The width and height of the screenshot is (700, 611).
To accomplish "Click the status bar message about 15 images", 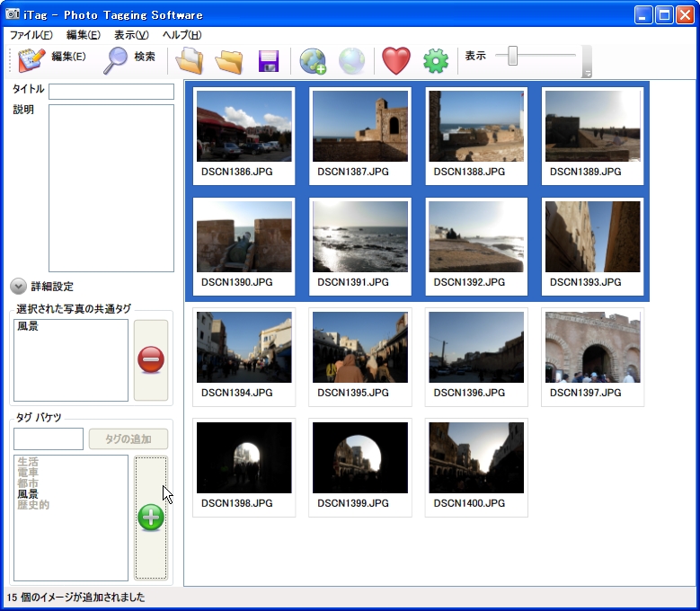I will pos(75,598).
